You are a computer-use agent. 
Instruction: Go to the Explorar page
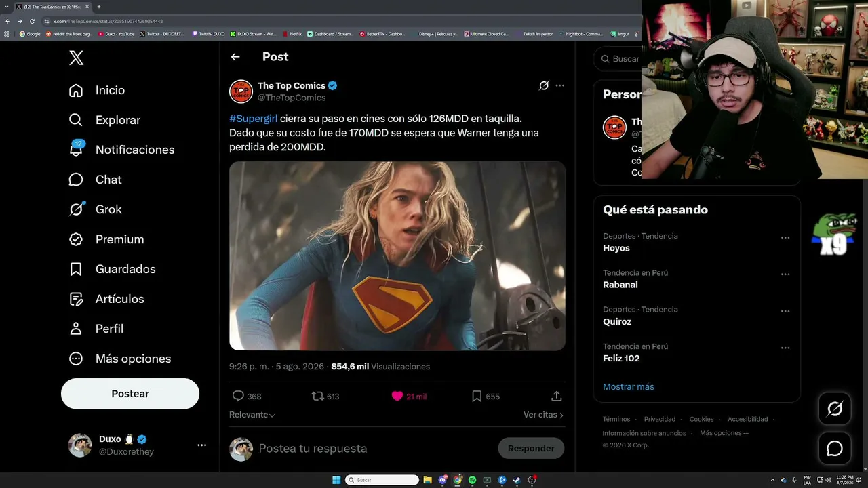(104, 120)
